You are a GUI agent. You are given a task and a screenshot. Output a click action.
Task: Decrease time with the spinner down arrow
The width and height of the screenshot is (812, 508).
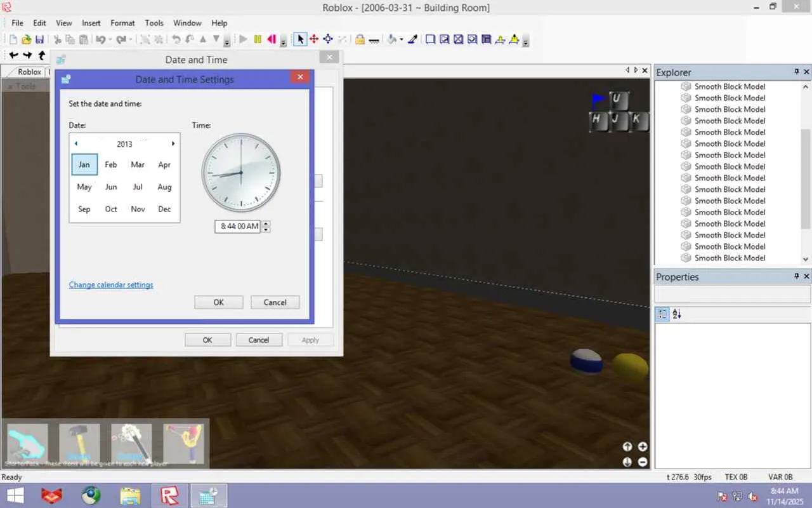(x=266, y=229)
